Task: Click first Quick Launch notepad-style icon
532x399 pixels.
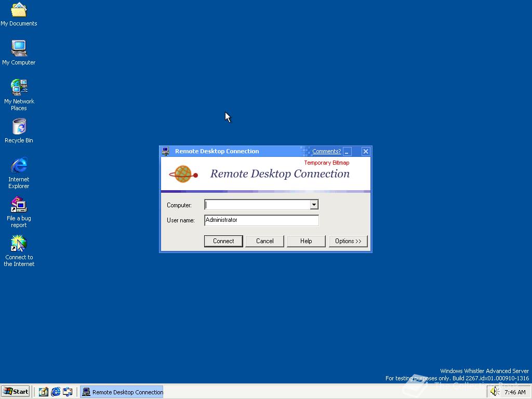Action: coord(44,392)
